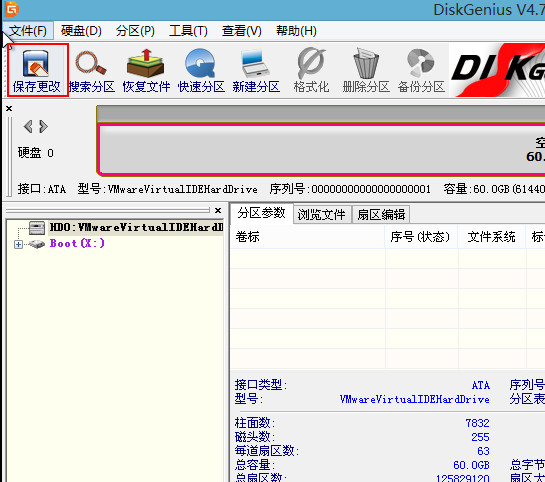Open the 分区(P) menu
This screenshot has width=545, height=482.
tap(135, 31)
